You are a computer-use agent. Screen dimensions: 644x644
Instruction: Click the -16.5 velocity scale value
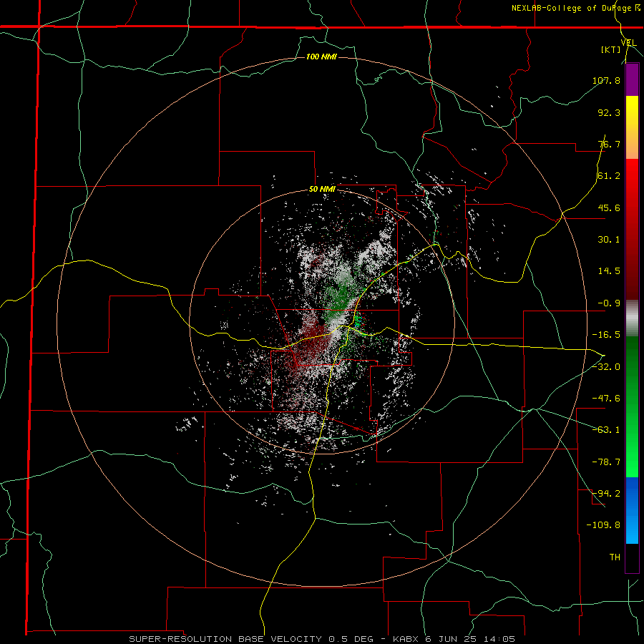tap(606, 335)
